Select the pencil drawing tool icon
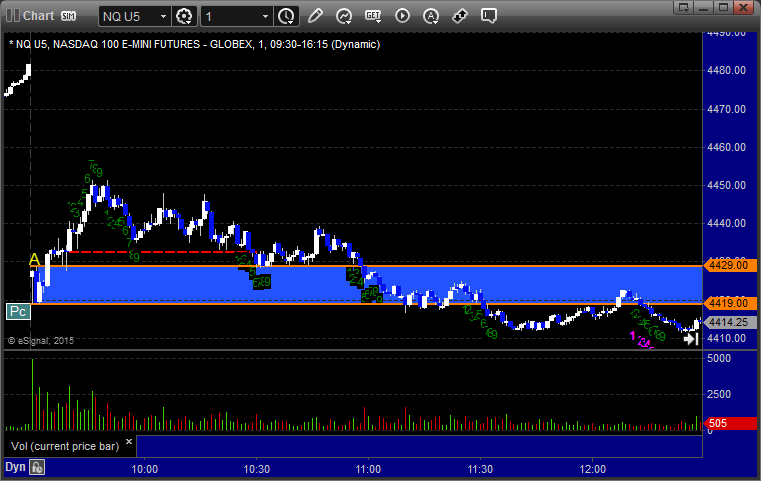 point(315,16)
